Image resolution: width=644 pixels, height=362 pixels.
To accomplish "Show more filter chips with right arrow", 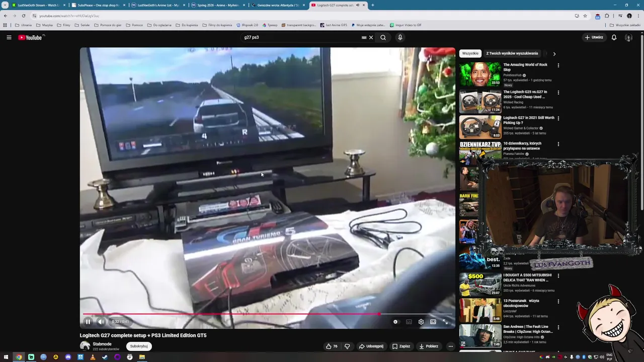I will pyautogui.click(x=554, y=53).
